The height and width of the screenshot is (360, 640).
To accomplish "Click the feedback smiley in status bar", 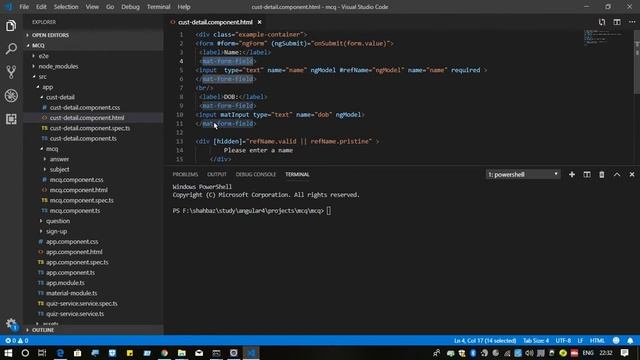I will [x=616, y=340].
